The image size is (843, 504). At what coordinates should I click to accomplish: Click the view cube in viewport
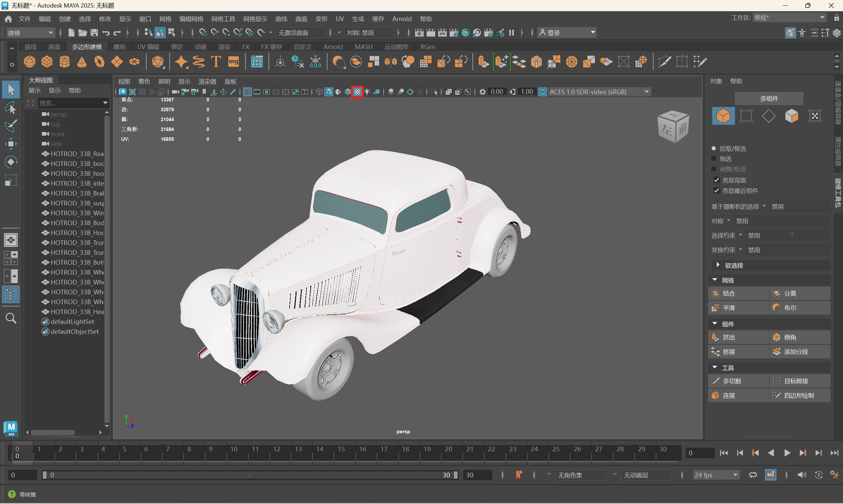pyautogui.click(x=673, y=127)
